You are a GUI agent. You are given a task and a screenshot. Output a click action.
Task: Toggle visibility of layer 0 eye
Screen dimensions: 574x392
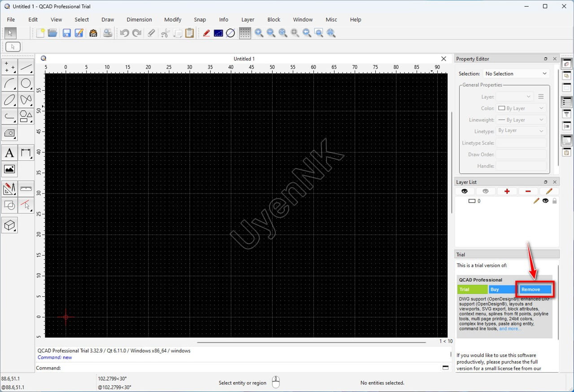(546, 201)
